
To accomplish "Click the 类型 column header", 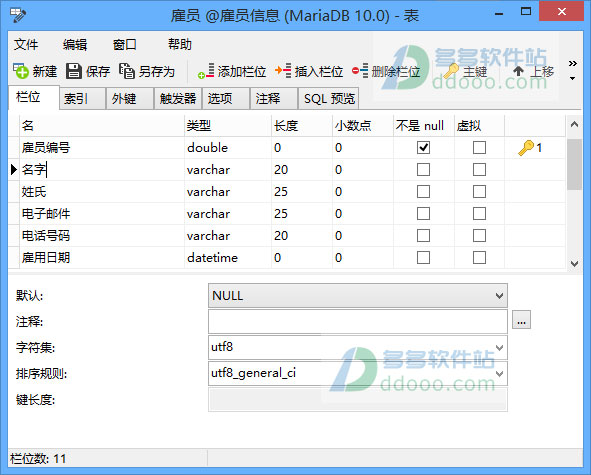I will [228, 126].
